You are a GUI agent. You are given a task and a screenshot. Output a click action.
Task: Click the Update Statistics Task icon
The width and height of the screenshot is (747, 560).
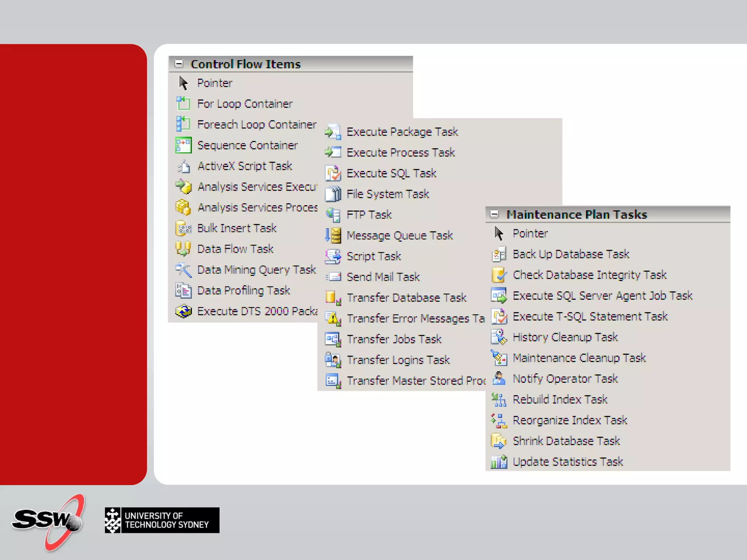(499, 462)
